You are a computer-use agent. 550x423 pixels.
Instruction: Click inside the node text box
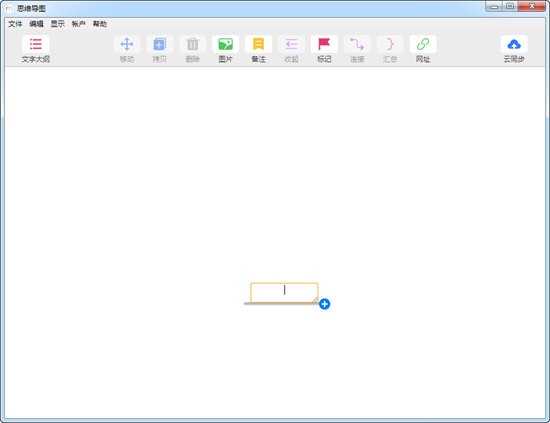point(284,293)
